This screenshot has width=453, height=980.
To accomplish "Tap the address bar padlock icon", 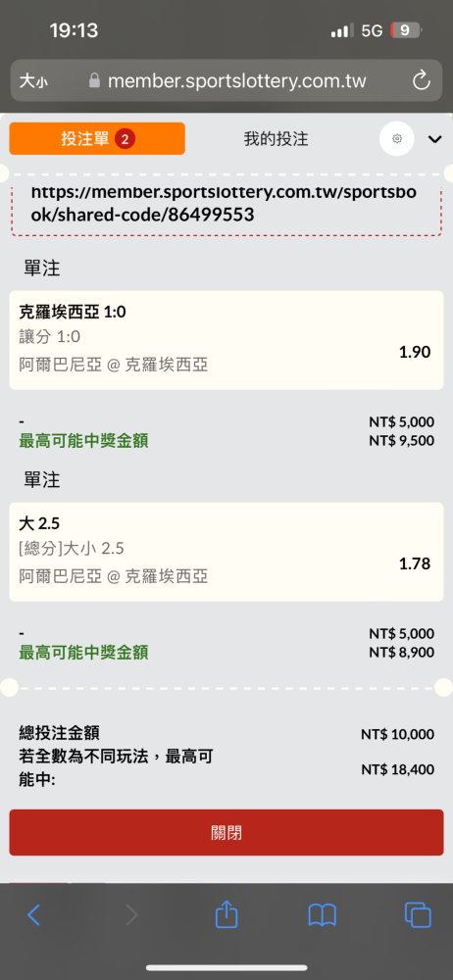I will pos(94,80).
